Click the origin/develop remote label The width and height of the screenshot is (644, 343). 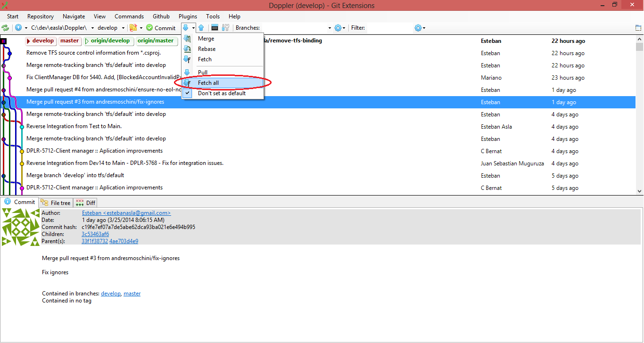(109, 41)
